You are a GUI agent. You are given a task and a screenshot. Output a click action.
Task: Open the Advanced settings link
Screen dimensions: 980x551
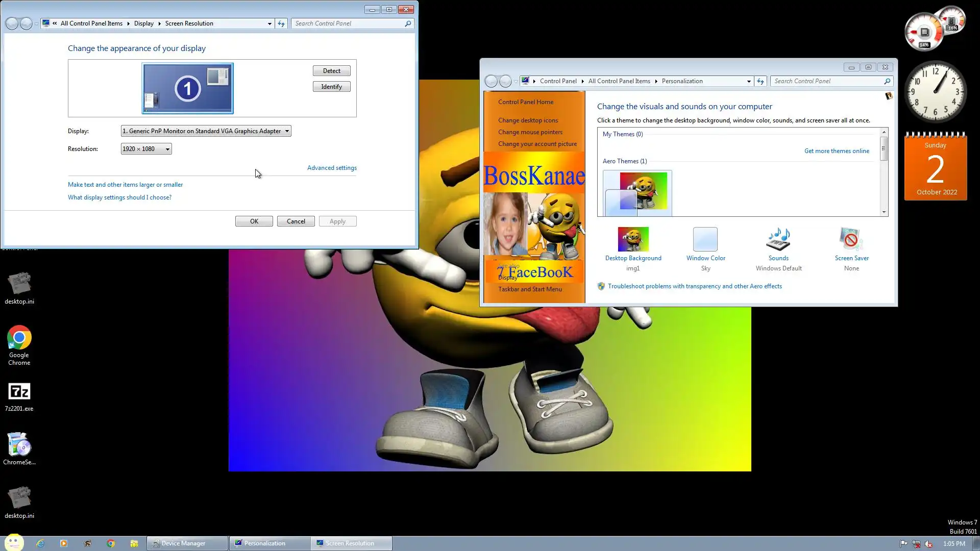click(x=332, y=168)
